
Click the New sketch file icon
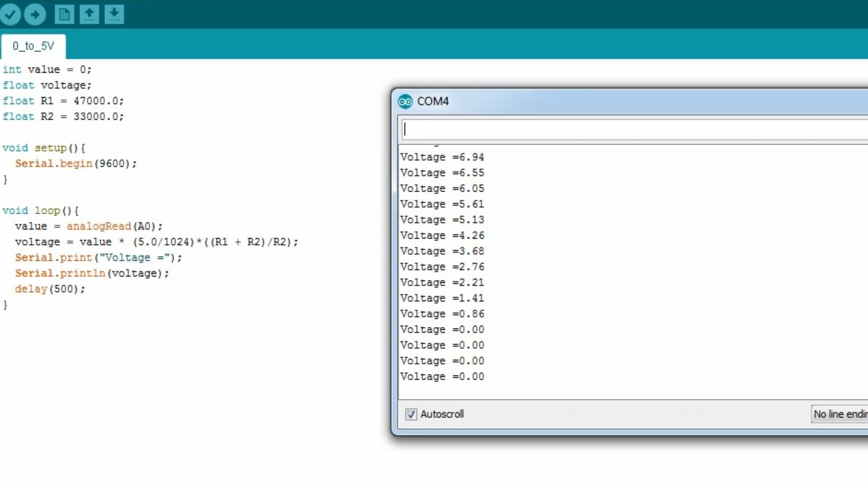click(x=64, y=14)
